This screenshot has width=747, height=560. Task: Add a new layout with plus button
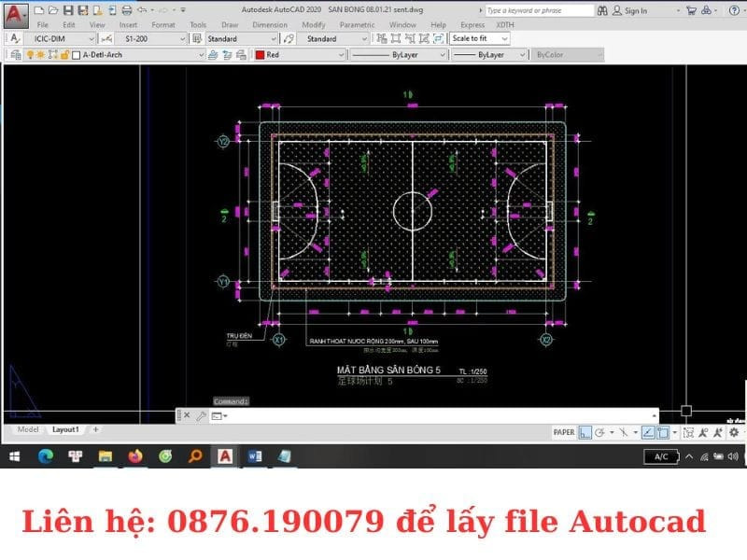[x=95, y=429]
